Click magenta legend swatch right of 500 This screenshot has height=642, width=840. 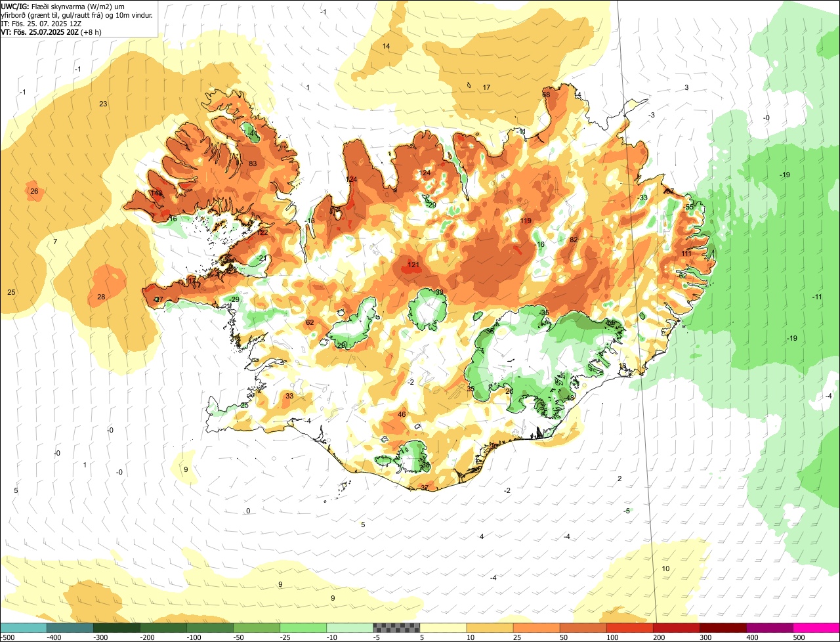[816, 628]
